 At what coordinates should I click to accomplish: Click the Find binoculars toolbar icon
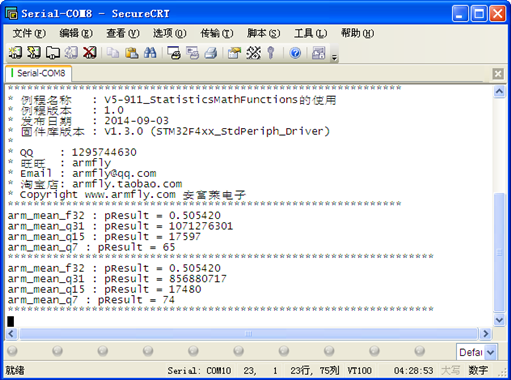pos(150,53)
